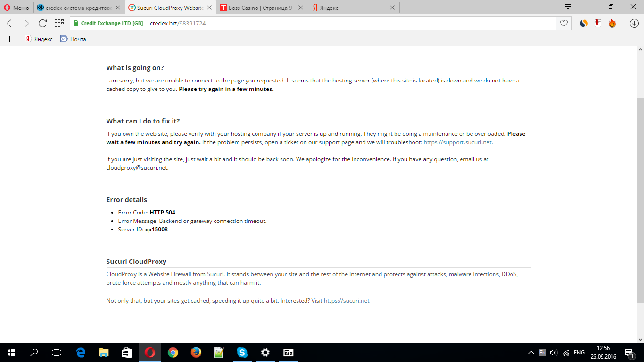The width and height of the screenshot is (644, 362).
Task: Open the https://support.sucuri.net link
Action: point(458,142)
